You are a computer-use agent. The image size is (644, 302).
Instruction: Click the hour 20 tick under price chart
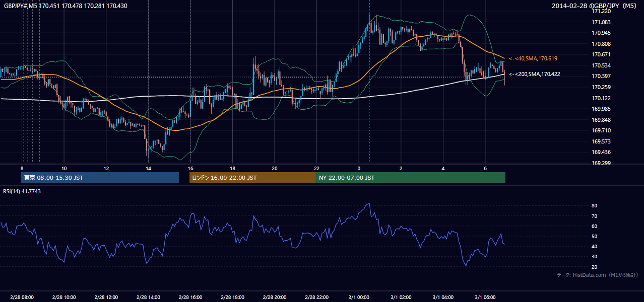tap(275, 168)
